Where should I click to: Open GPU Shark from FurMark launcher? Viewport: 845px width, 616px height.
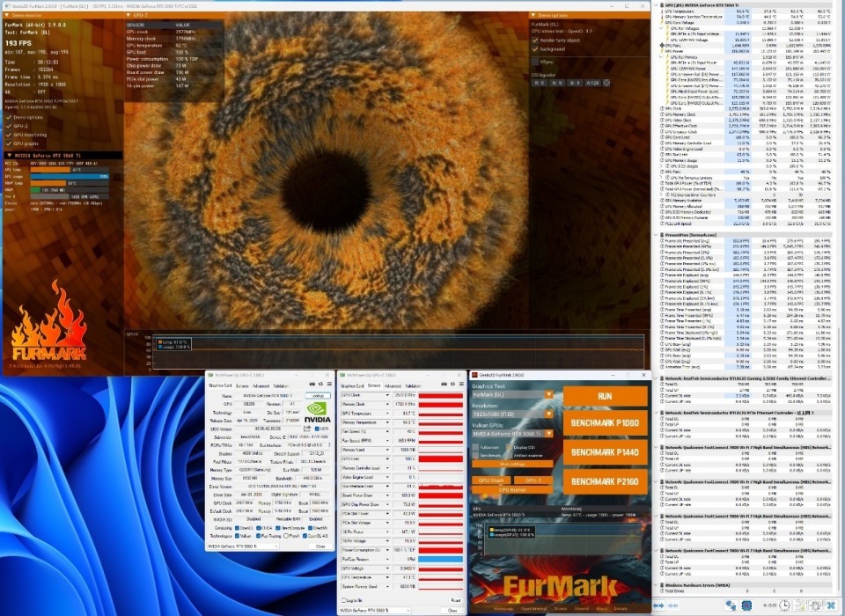point(491,480)
